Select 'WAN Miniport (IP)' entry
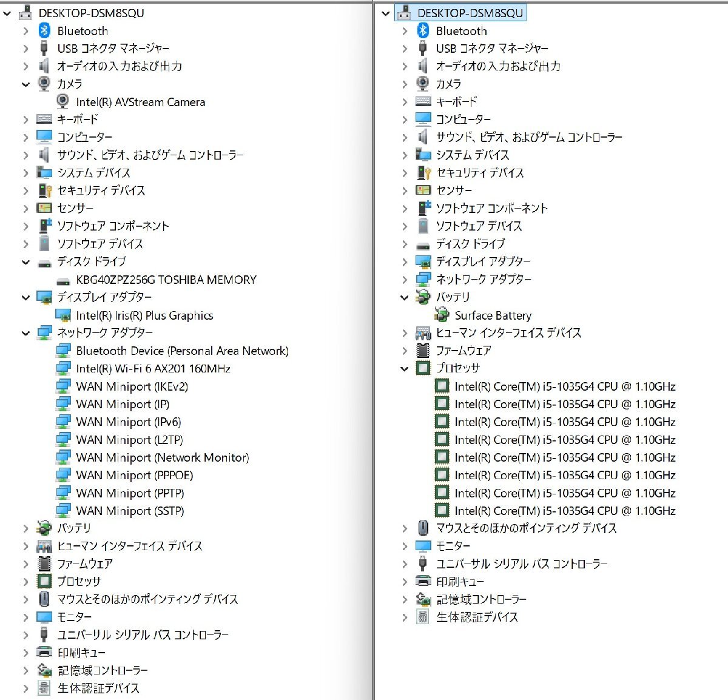 coord(123,404)
